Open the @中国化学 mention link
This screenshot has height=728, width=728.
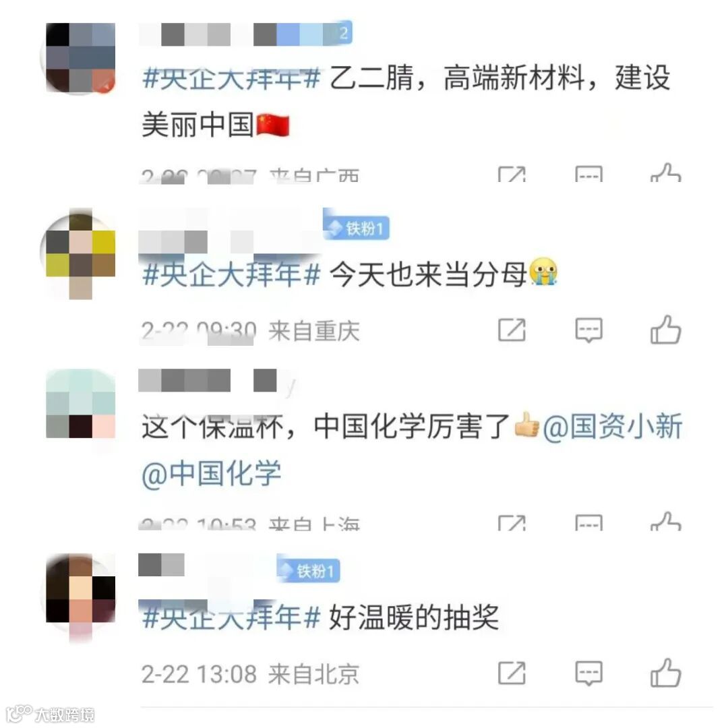(x=212, y=474)
